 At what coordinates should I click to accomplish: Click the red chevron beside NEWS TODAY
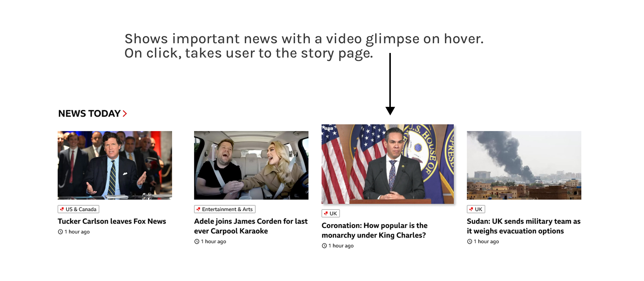(x=125, y=114)
